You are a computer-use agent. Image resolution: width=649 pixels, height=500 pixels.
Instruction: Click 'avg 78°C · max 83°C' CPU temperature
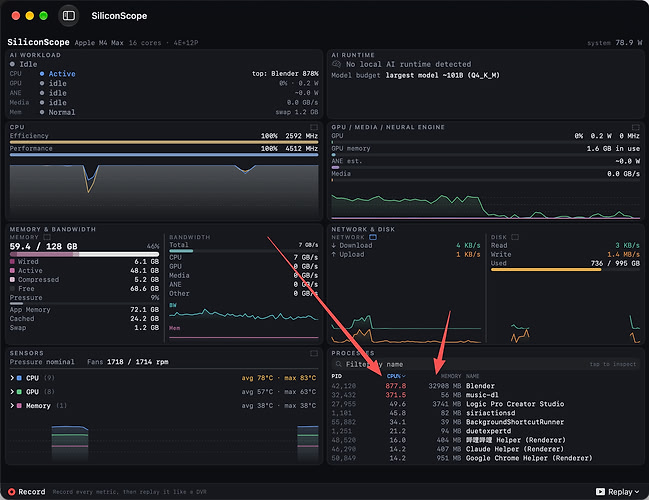coord(279,378)
